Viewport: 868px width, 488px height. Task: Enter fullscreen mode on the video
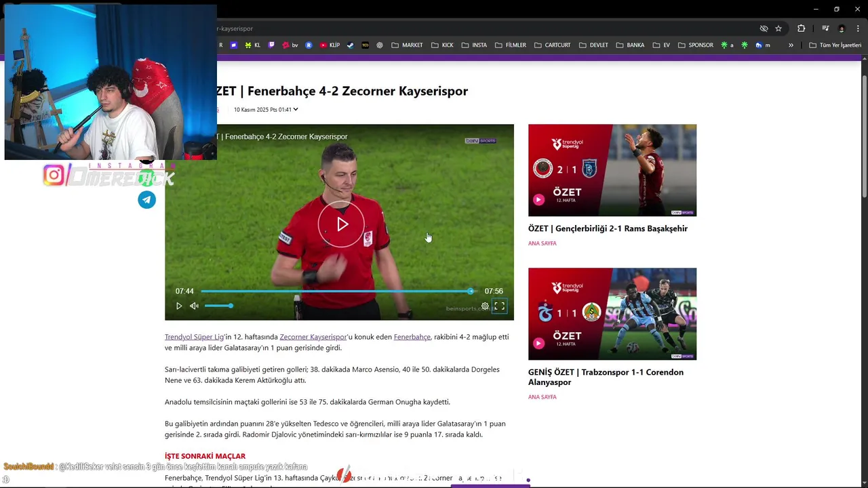[499, 306]
